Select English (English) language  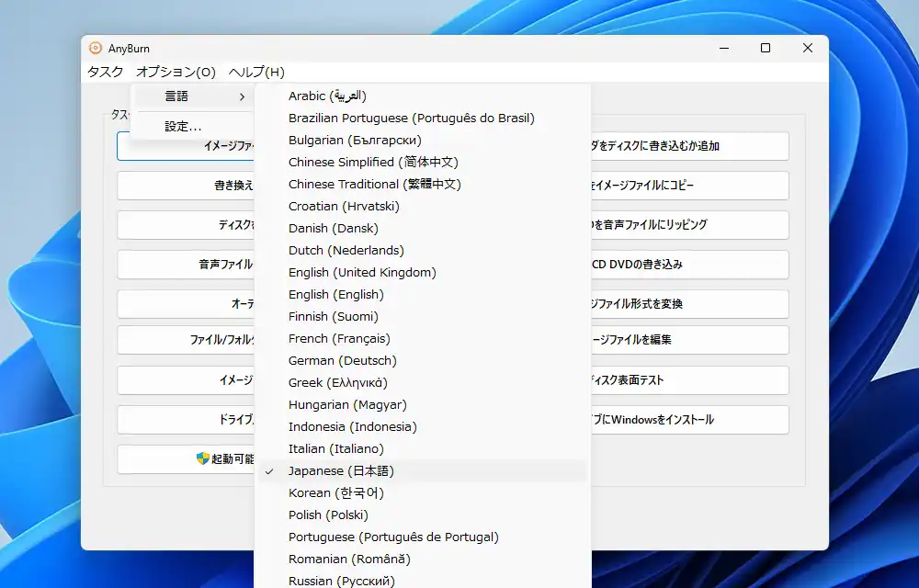tap(335, 295)
